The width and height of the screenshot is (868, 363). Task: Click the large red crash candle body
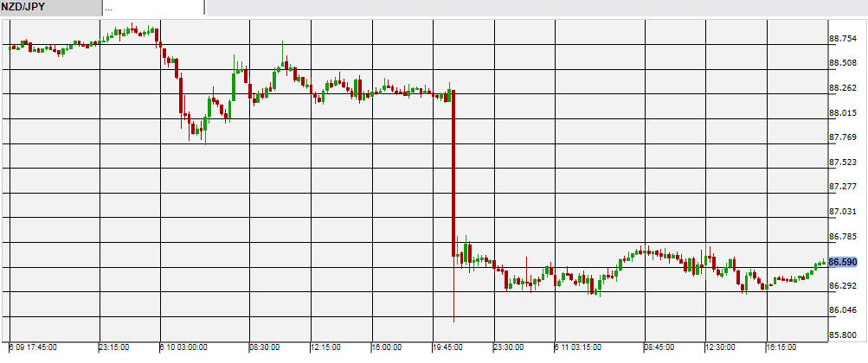[453, 173]
